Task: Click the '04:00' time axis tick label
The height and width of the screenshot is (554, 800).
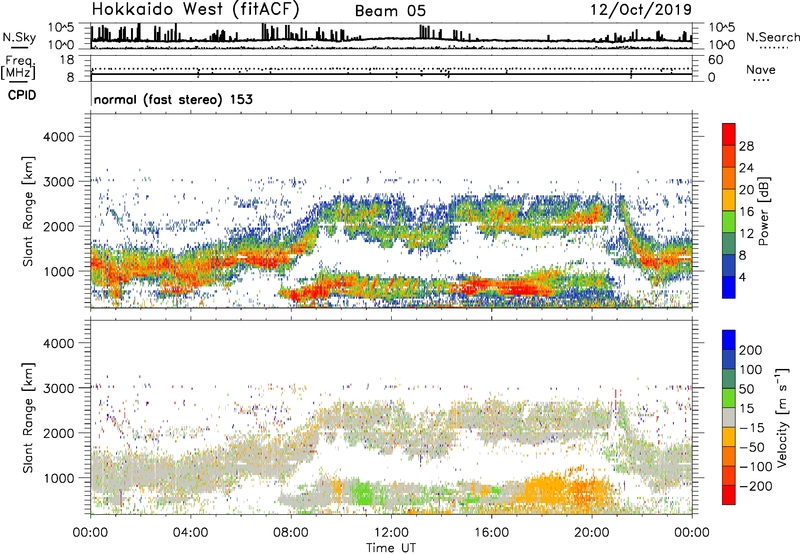Action: click(x=191, y=533)
